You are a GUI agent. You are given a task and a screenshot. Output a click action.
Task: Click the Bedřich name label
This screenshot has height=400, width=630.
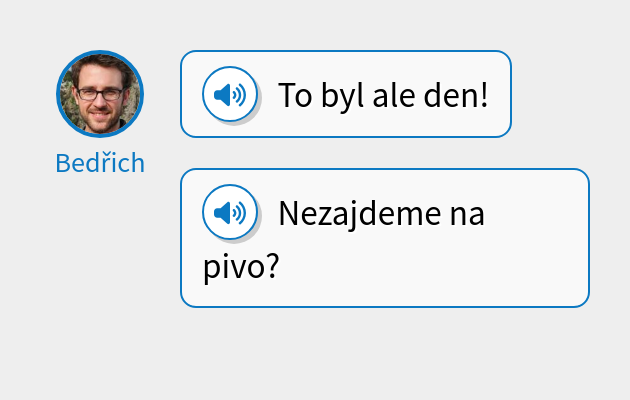100,163
